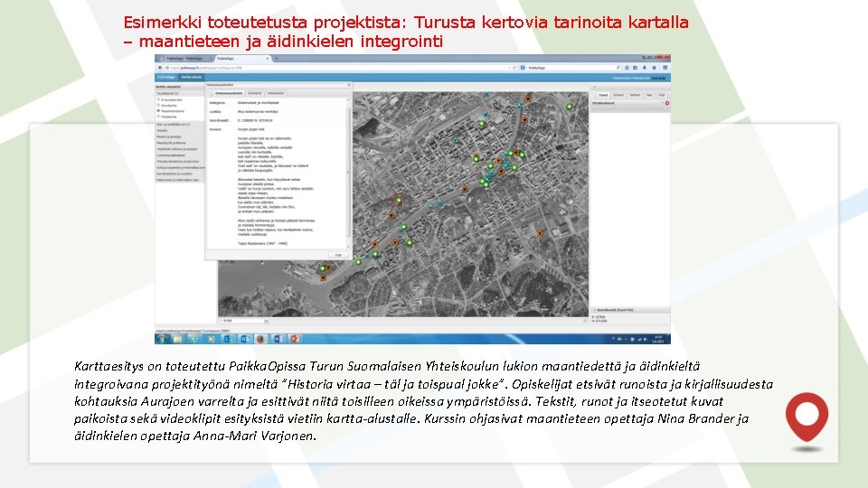Open the search engine dropdown in browser search
The image size is (868, 488).
point(524,68)
